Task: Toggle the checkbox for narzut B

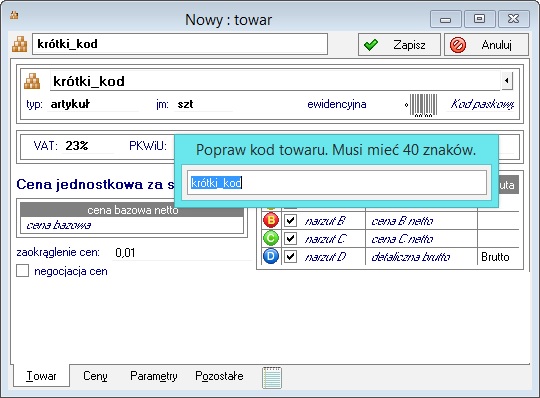Action: click(290, 220)
